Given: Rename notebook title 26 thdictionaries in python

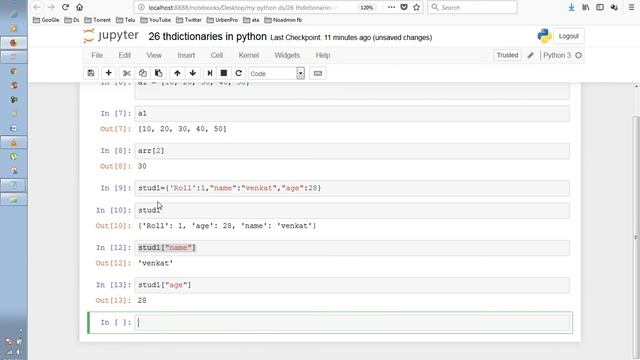Looking at the screenshot, I should pyautogui.click(x=207, y=36).
